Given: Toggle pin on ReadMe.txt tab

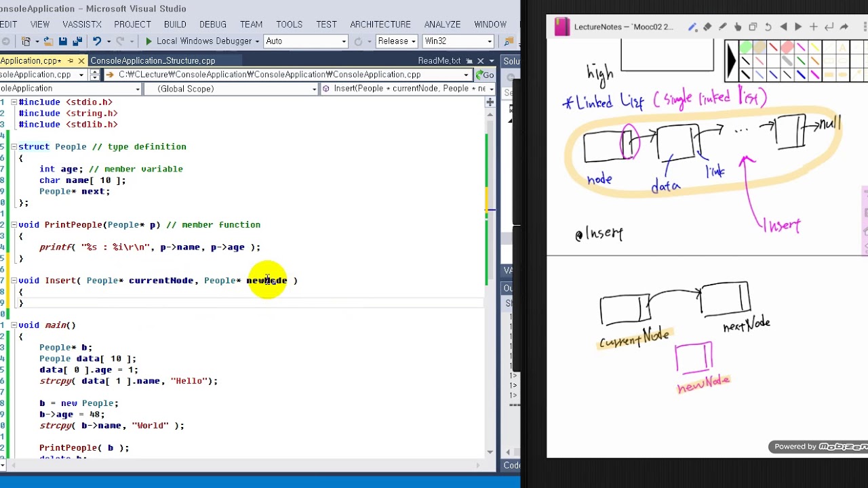Looking at the screenshot, I should click(x=469, y=61).
